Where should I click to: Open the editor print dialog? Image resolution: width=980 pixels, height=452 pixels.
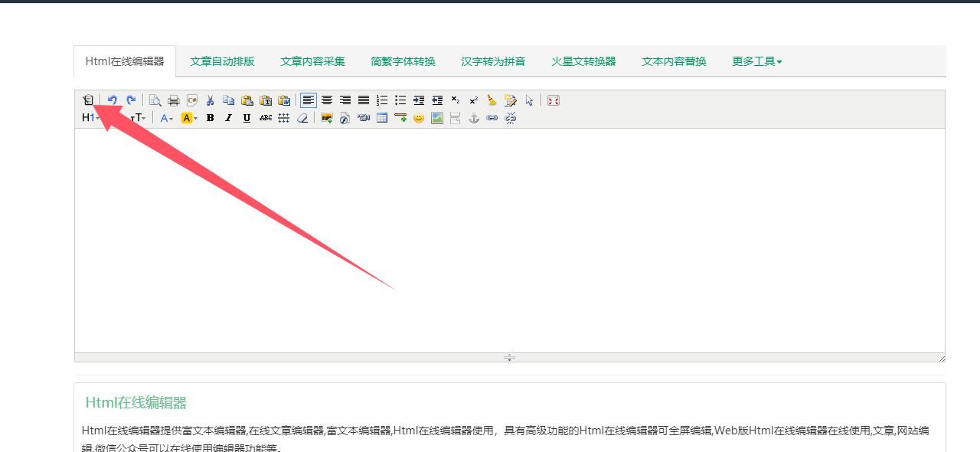174,100
